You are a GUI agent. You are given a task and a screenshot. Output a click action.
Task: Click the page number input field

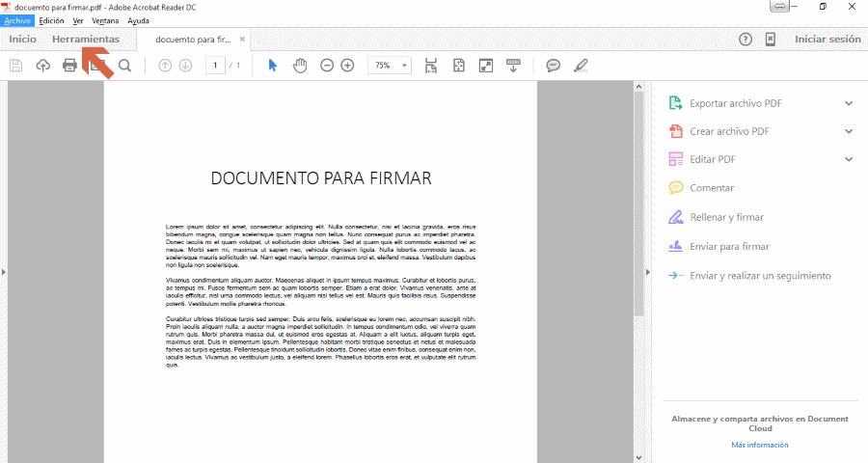[215, 66]
